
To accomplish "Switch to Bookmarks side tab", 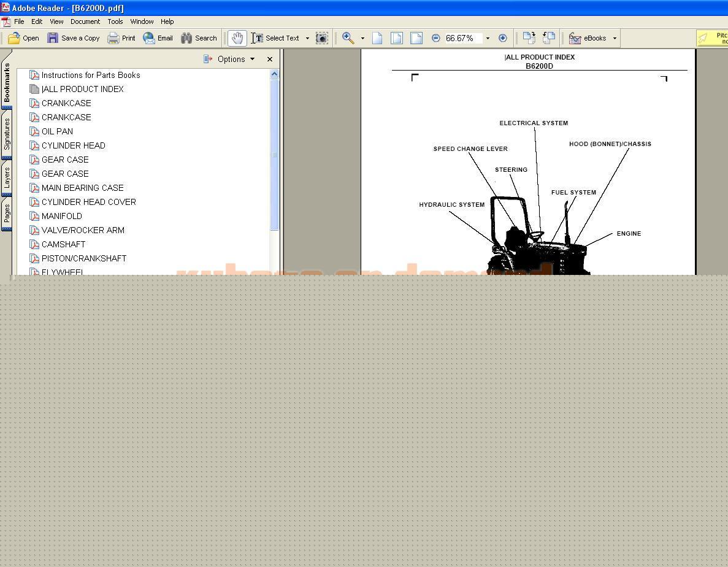I will pyautogui.click(x=7, y=83).
